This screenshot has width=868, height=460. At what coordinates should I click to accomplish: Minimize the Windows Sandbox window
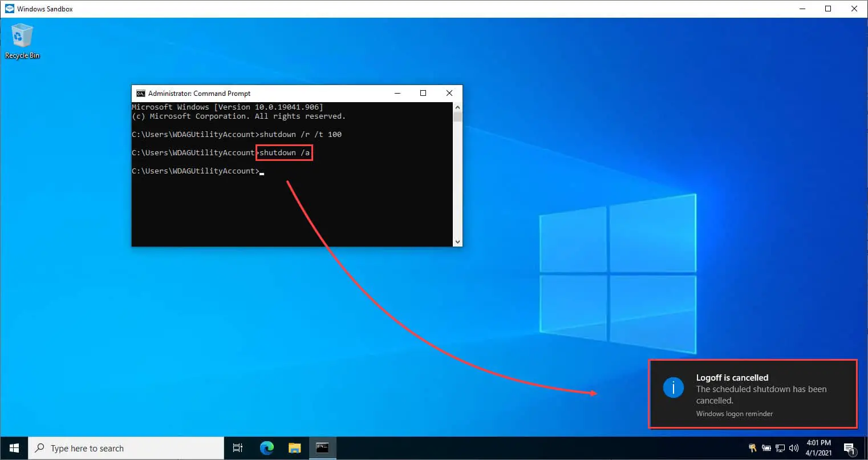point(802,9)
